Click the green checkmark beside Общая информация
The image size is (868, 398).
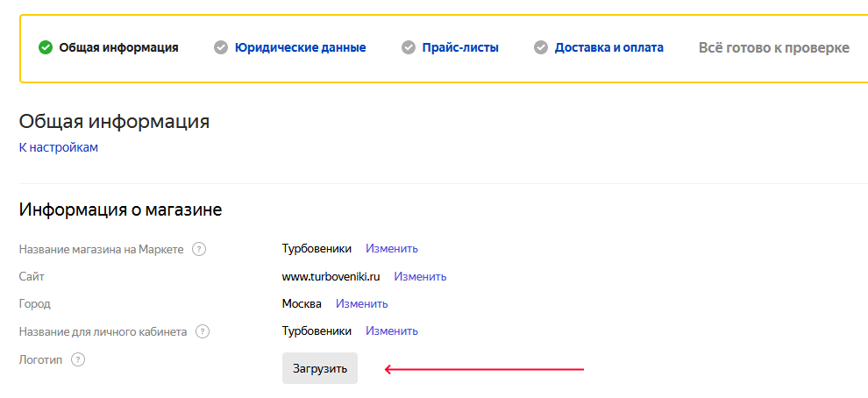(x=46, y=47)
